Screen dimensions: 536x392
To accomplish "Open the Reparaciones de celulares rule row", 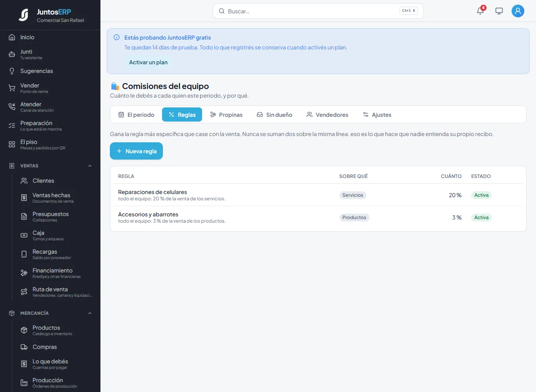I will point(318,195).
